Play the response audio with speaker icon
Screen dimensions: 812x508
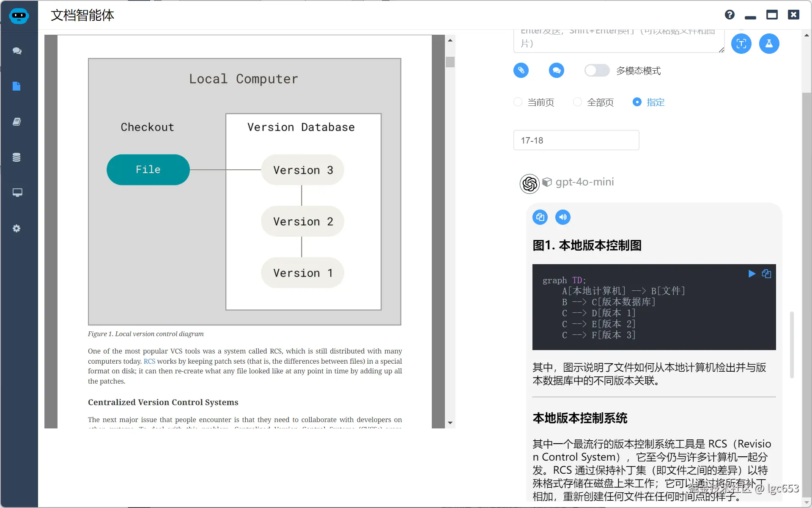pyautogui.click(x=562, y=217)
